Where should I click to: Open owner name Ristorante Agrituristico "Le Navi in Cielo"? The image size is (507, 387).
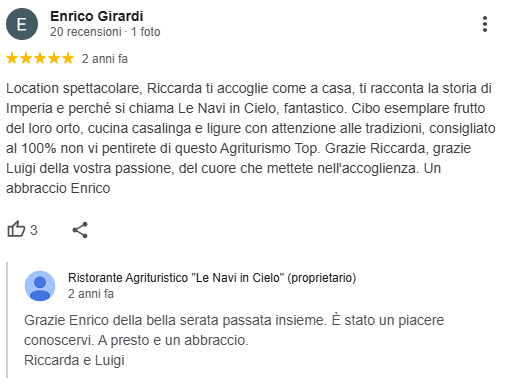(x=176, y=277)
